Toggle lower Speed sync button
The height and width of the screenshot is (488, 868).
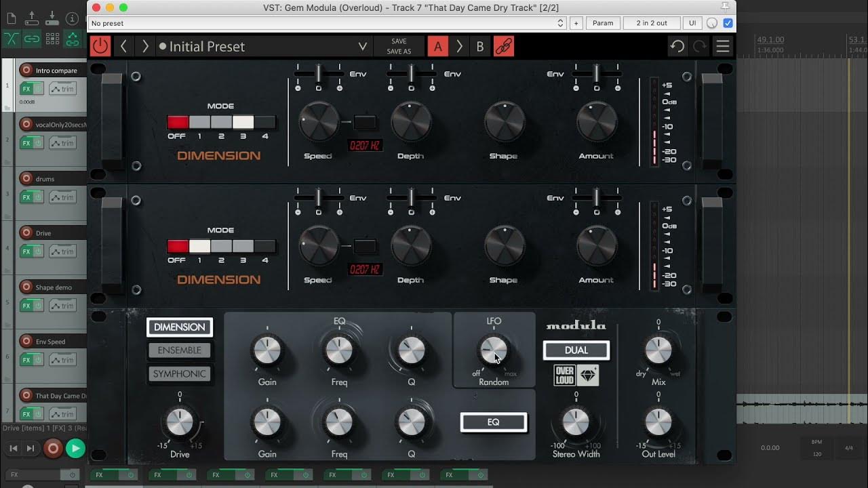(x=365, y=247)
